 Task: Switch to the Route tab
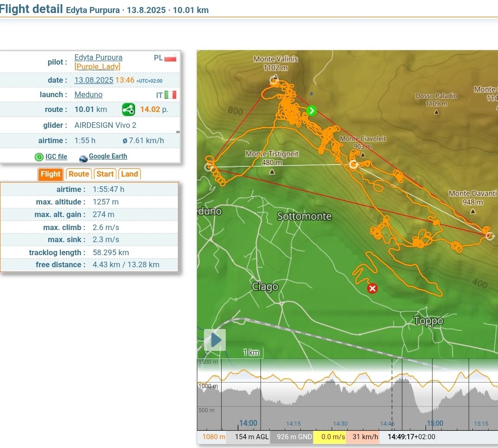click(79, 174)
